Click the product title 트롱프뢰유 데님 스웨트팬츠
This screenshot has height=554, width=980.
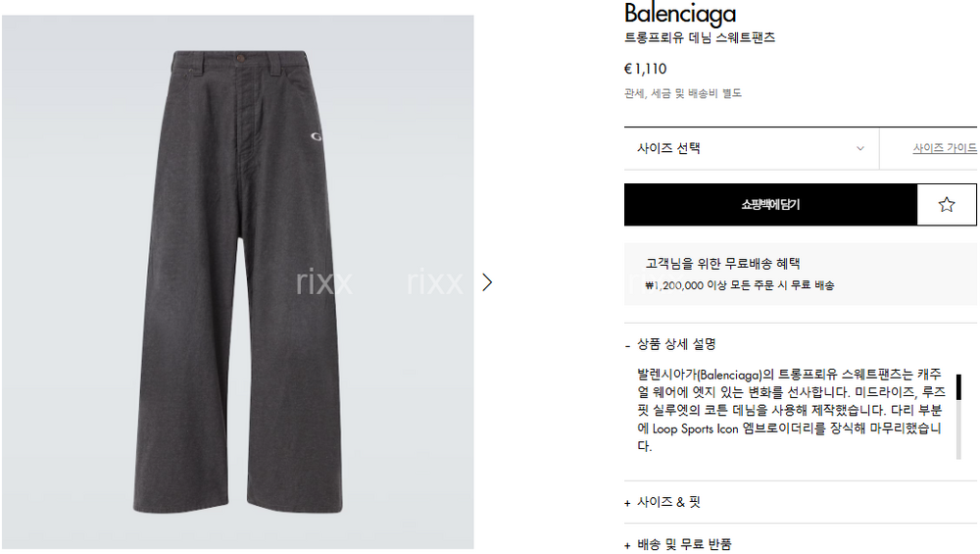pos(700,37)
